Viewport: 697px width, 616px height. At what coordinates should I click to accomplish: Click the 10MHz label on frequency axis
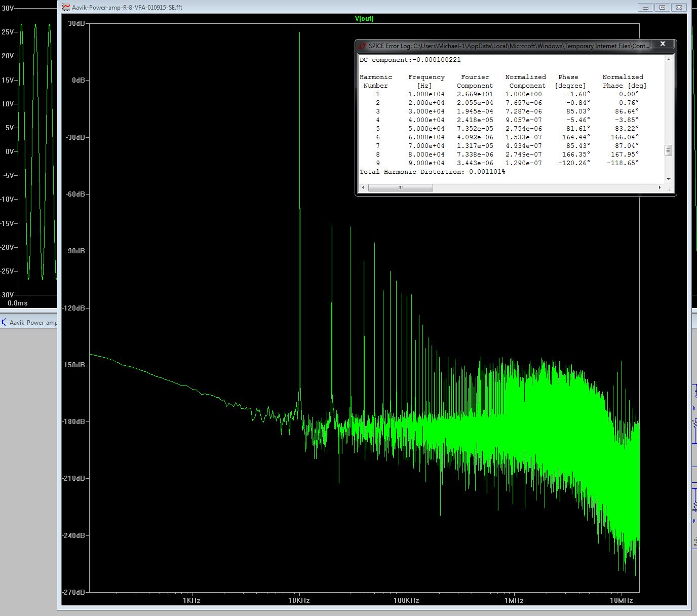[x=621, y=600]
